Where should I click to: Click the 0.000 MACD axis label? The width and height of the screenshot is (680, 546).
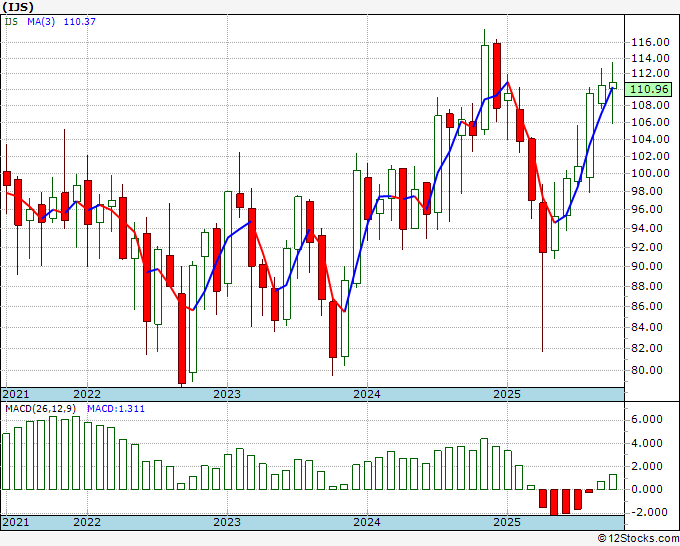point(647,489)
